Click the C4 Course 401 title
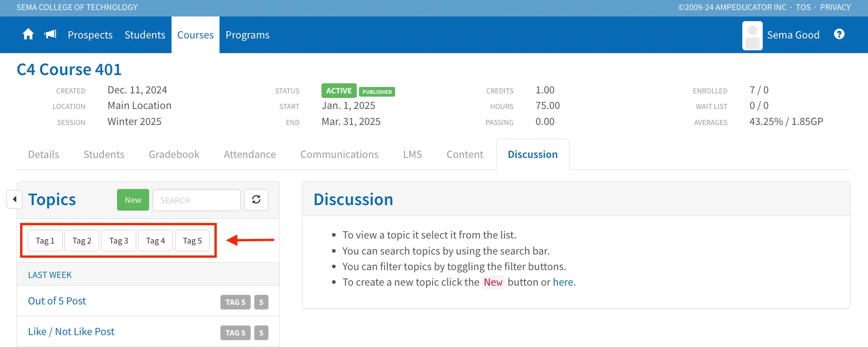Screen dimensions: 868x347 click(x=69, y=70)
